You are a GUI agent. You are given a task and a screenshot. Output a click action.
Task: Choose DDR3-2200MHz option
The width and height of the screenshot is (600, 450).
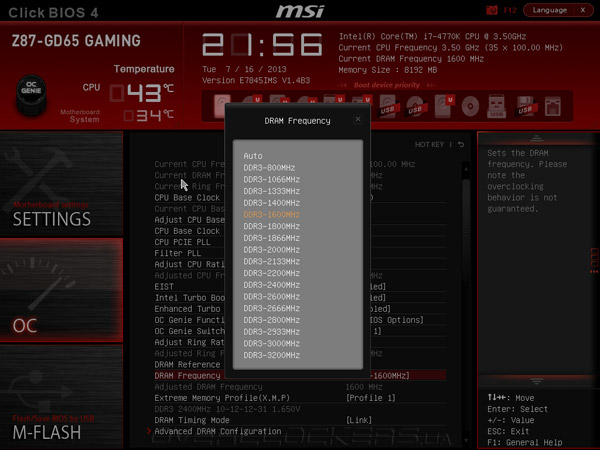tap(271, 273)
